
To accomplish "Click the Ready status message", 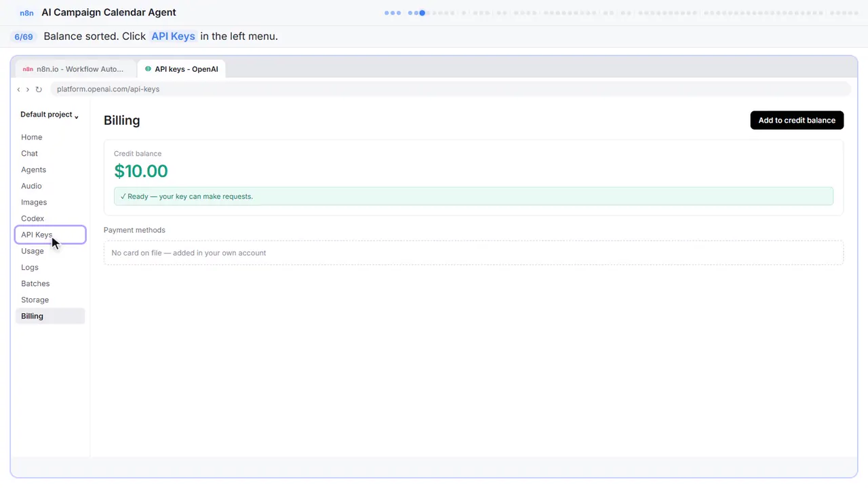I will pos(473,197).
